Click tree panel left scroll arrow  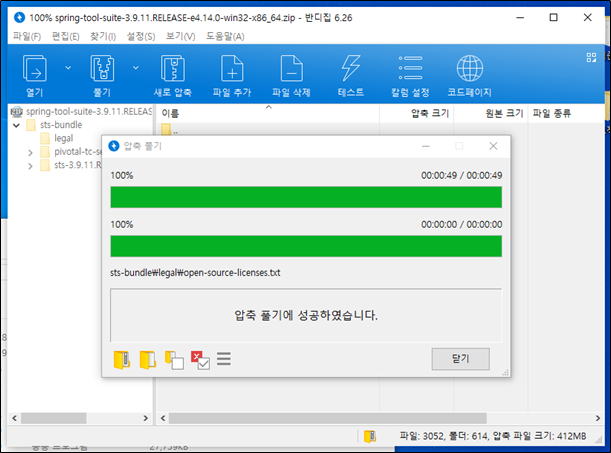tap(14, 418)
